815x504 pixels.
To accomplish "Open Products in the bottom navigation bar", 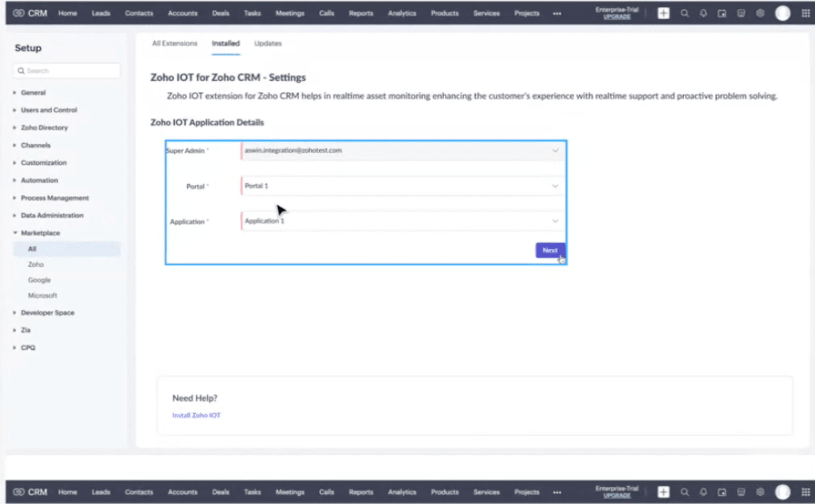I will coord(445,492).
